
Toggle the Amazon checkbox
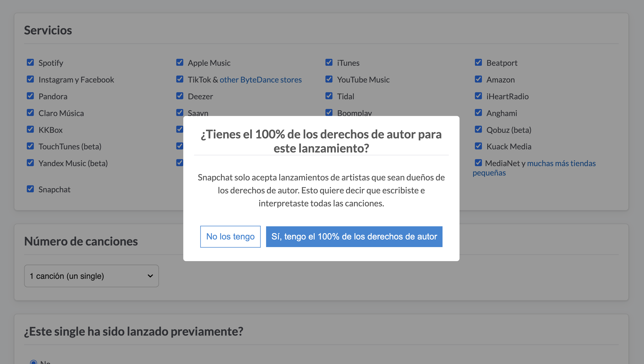click(478, 79)
